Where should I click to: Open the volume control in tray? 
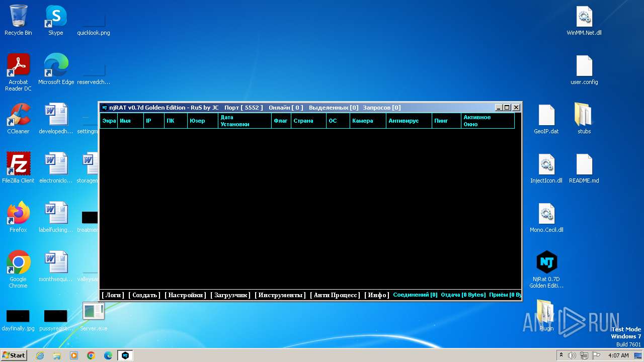click(x=572, y=355)
